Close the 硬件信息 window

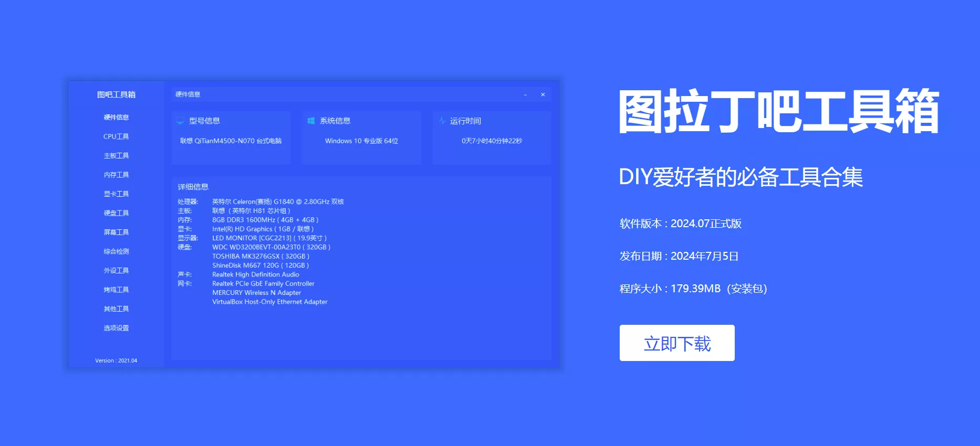(543, 94)
